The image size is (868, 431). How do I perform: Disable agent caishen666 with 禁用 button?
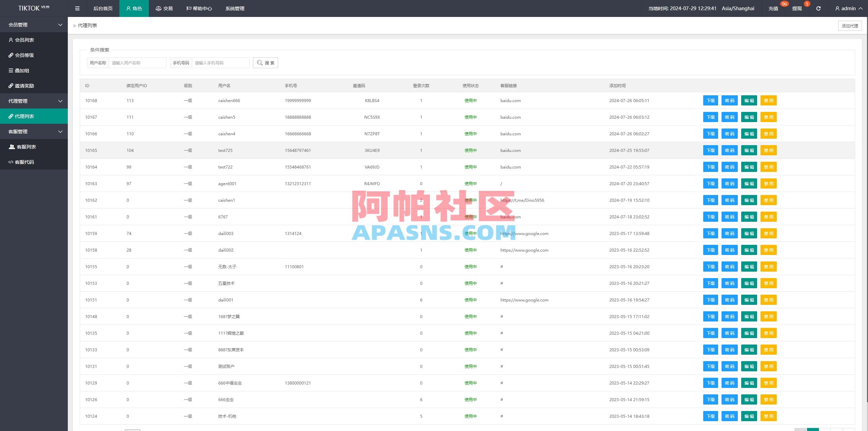click(x=769, y=100)
